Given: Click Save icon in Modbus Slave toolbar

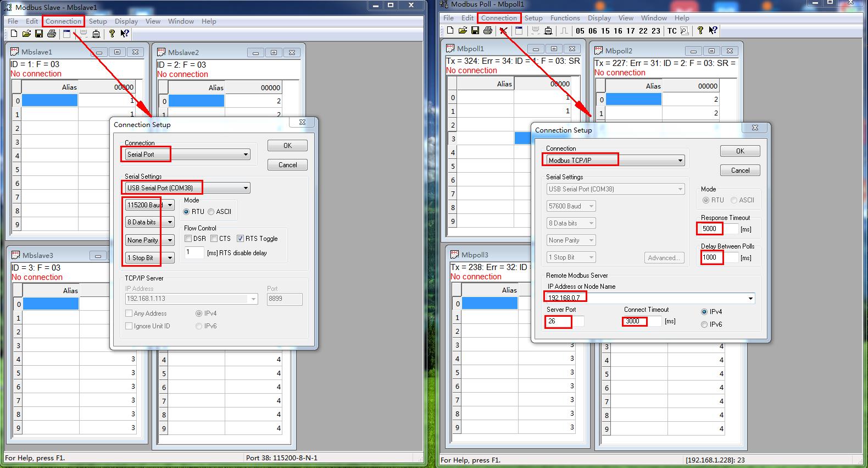Looking at the screenshot, I should pyautogui.click(x=38, y=34).
